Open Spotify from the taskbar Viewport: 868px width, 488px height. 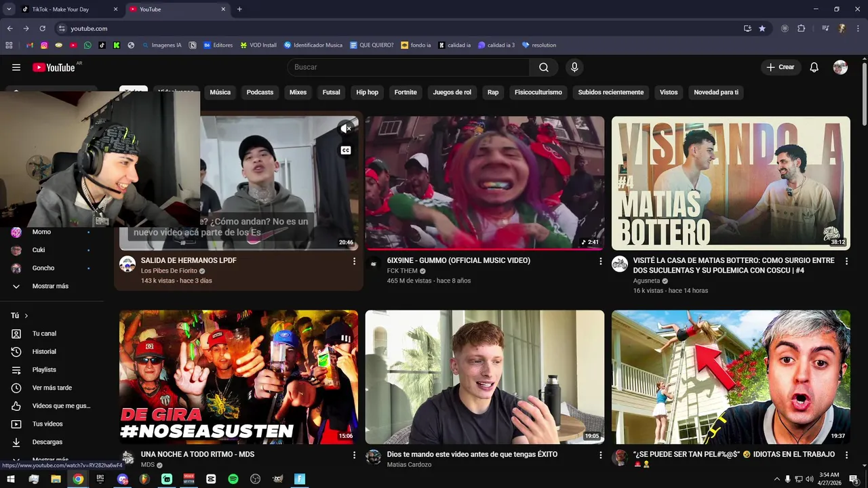233,479
